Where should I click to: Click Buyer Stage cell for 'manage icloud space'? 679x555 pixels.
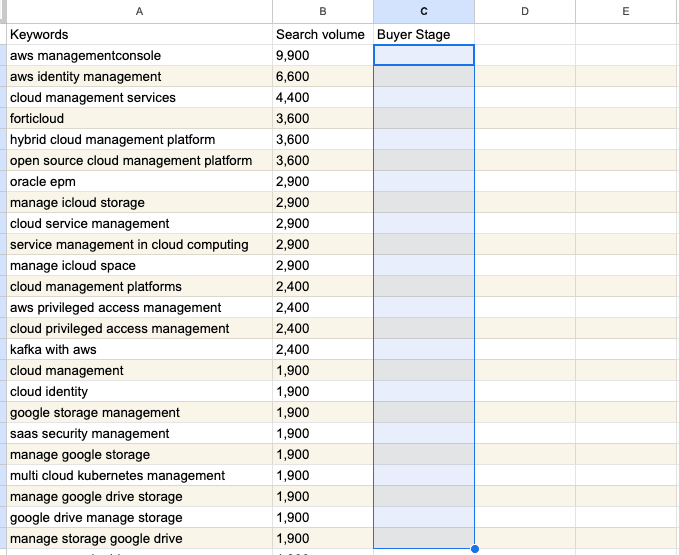pyautogui.click(x=424, y=265)
